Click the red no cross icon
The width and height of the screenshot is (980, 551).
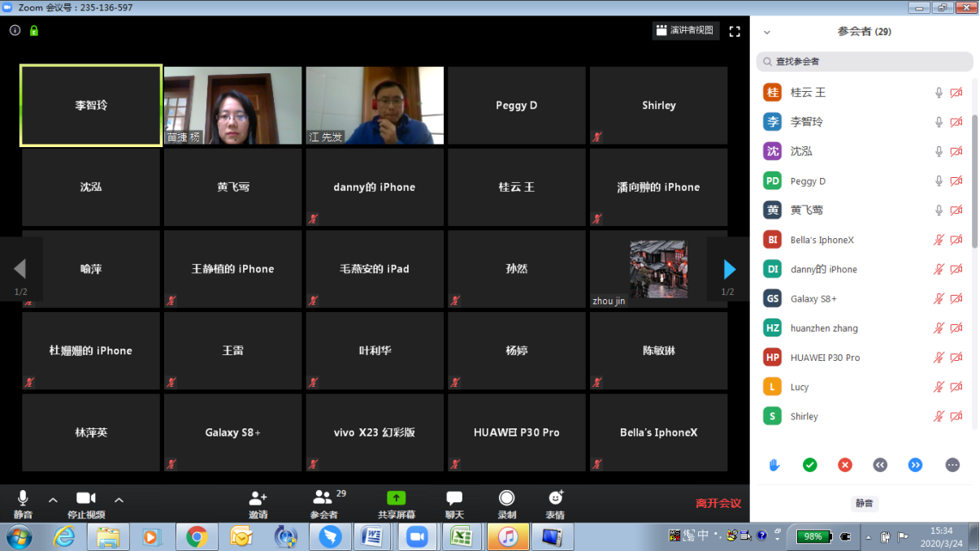click(845, 465)
